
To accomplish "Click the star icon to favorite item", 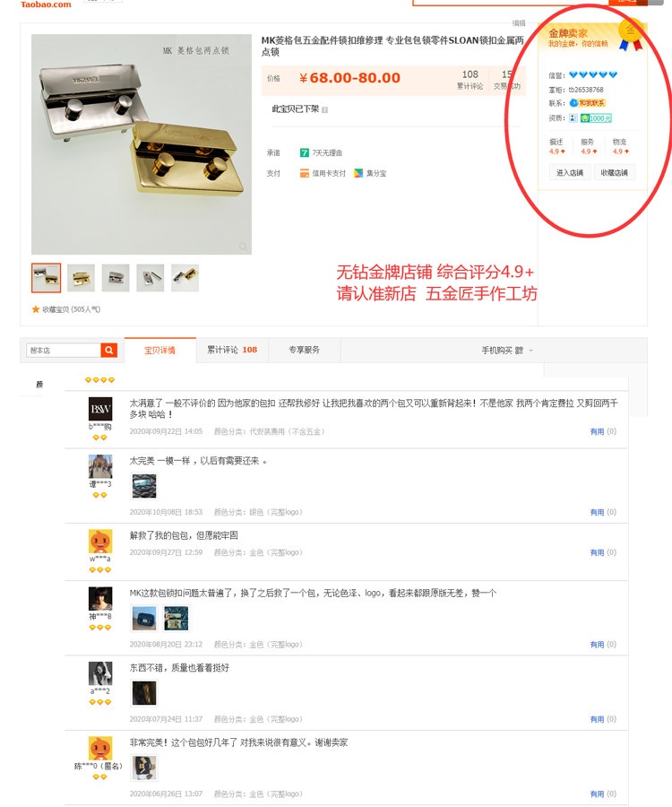I will (x=36, y=309).
